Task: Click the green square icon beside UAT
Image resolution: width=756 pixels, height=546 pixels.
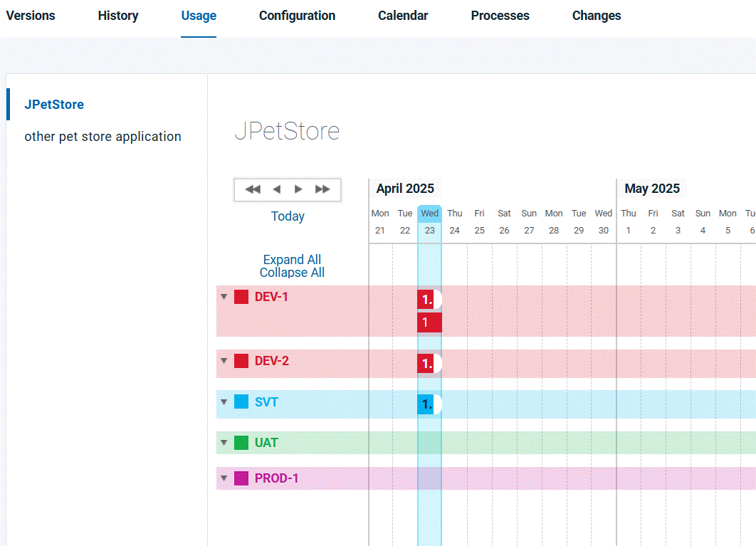Action: 242,442
